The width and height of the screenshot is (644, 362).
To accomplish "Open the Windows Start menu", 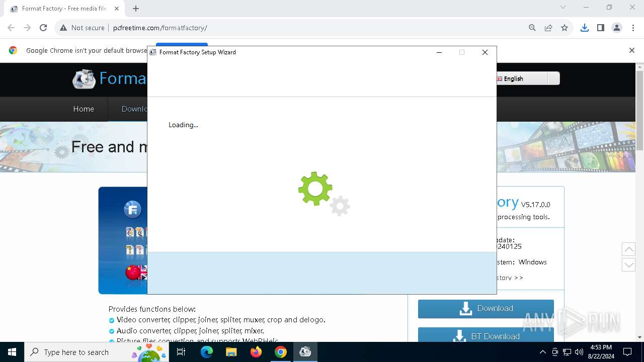I will click(x=12, y=352).
